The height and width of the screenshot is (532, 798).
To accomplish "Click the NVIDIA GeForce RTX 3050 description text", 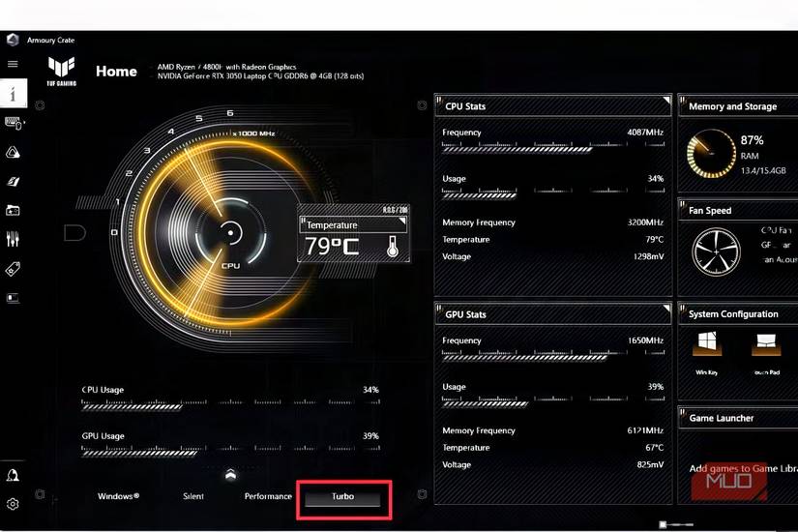I will coord(260,75).
